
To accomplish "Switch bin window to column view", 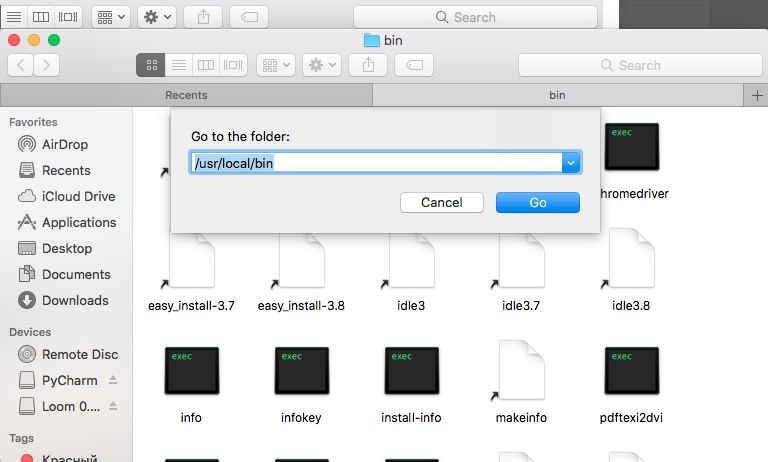I will click(x=206, y=65).
